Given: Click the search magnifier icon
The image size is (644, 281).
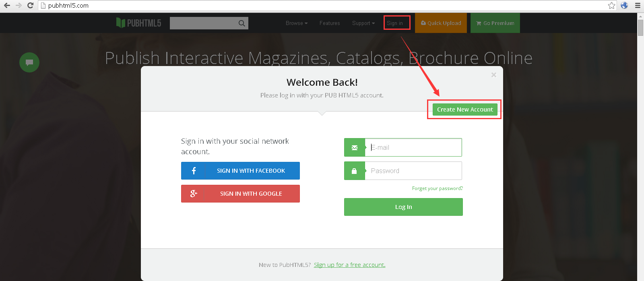Looking at the screenshot, I should click(242, 23).
